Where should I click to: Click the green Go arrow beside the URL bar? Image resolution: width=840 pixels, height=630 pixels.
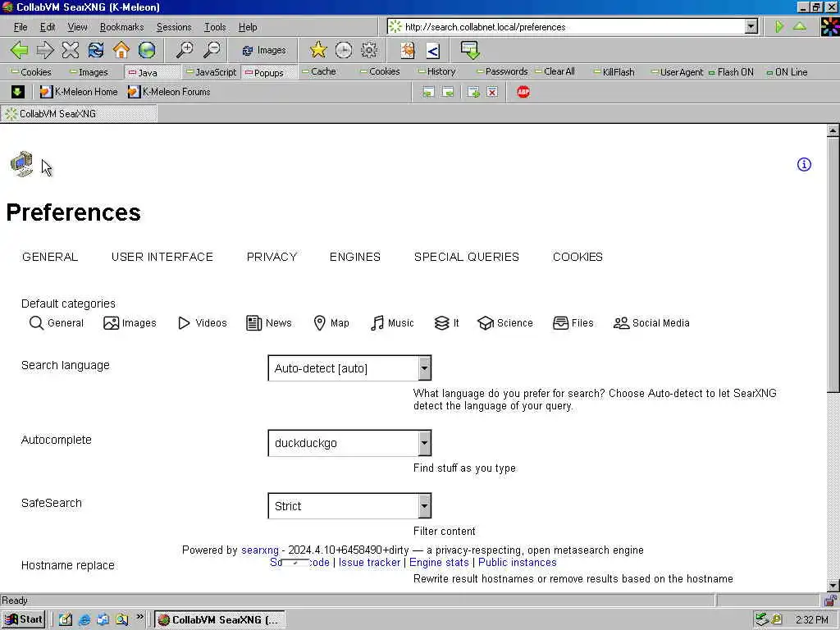tap(779, 26)
